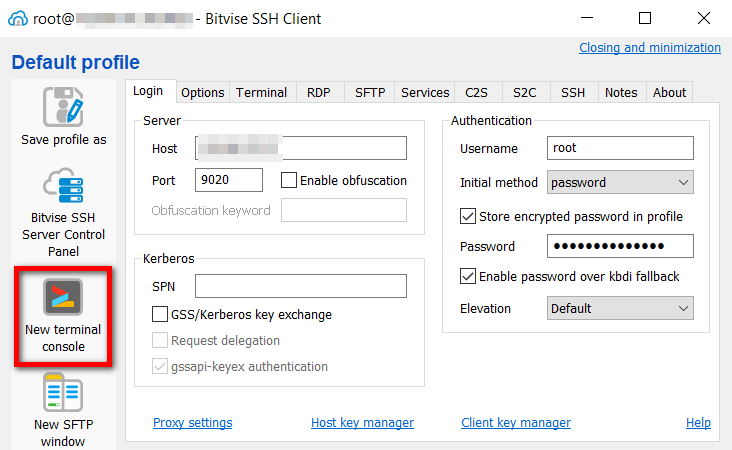732x450 pixels.
Task: Enable obfuscation checkbox
Action: click(x=289, y=180)
